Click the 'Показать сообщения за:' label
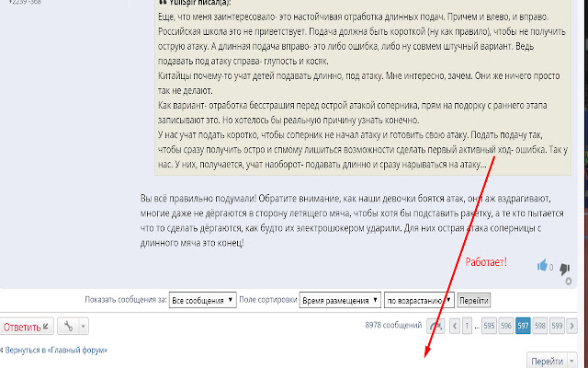The width and height of the screenshot is (588, 368). [x=126, y=300]
